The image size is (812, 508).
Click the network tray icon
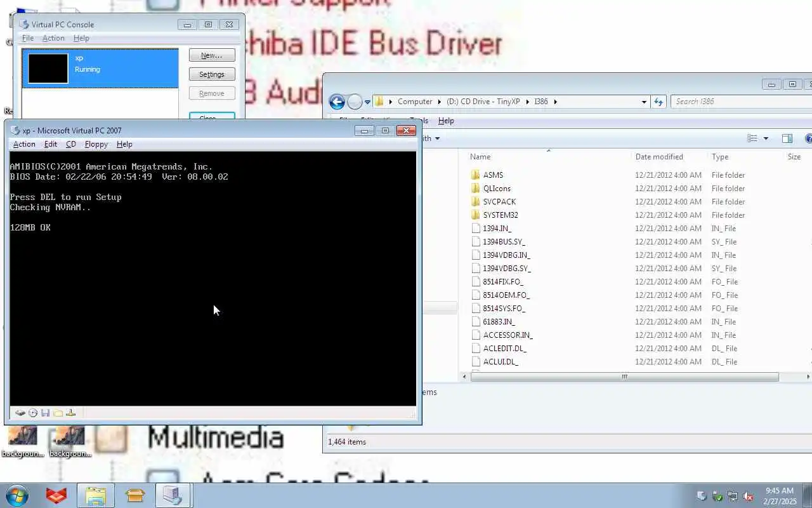(x=733, y=496)
